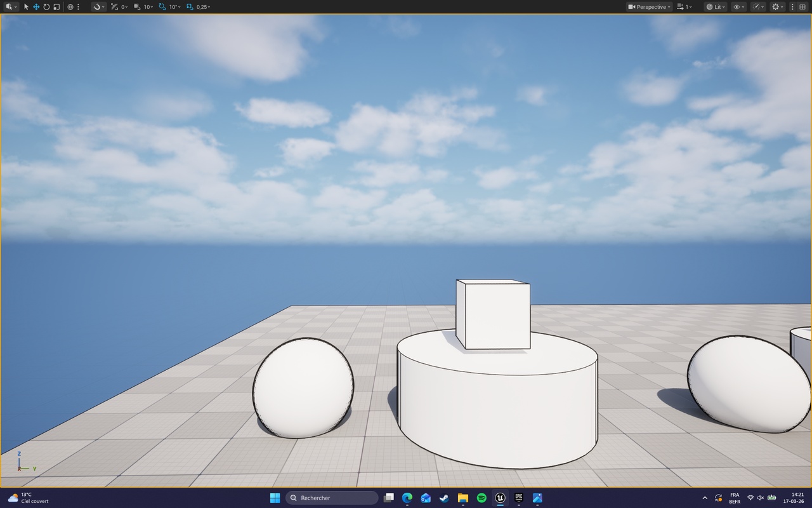Click the Rechercher taskbar search box

332,498
